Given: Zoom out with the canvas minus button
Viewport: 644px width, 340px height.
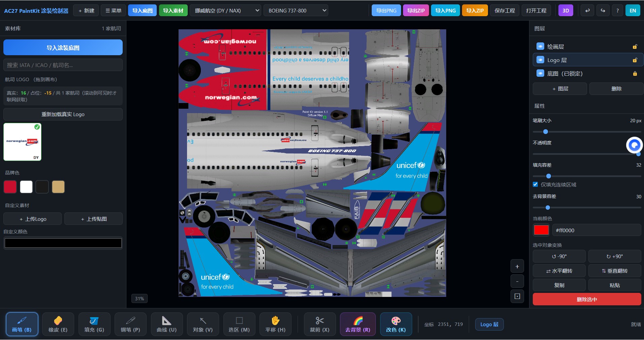Looking at the screenshot, I should point(517,281).
